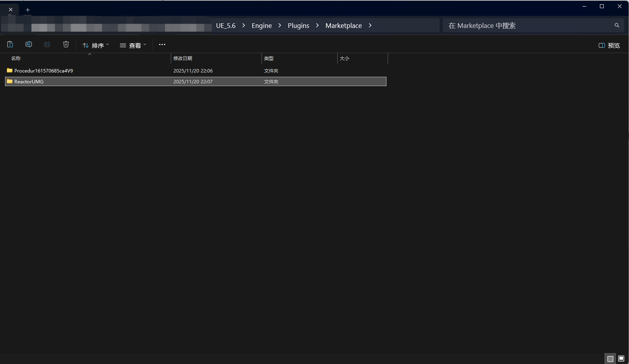Click the Rename icon in toolbar
Viewport: 629px width, 364px height.
coord(29,45)
